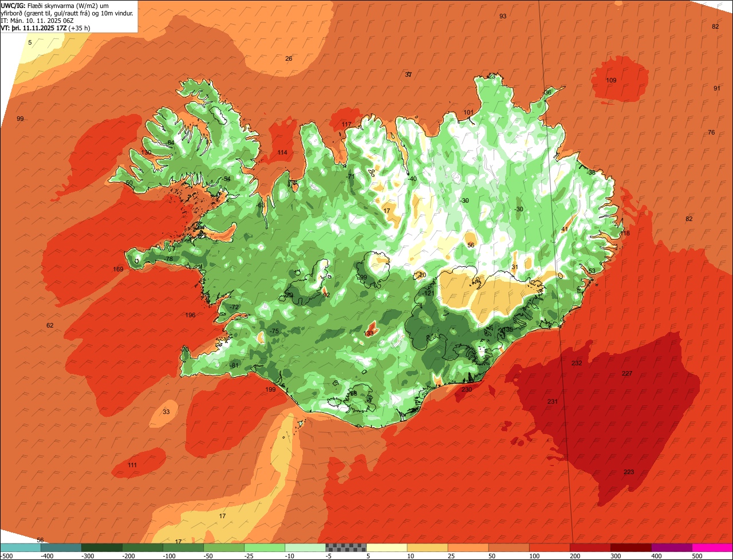Viewport: 733px width, 560px height.
Task: Select the value -75 in southwest Iceland
Action: click(x=274, y=332)
